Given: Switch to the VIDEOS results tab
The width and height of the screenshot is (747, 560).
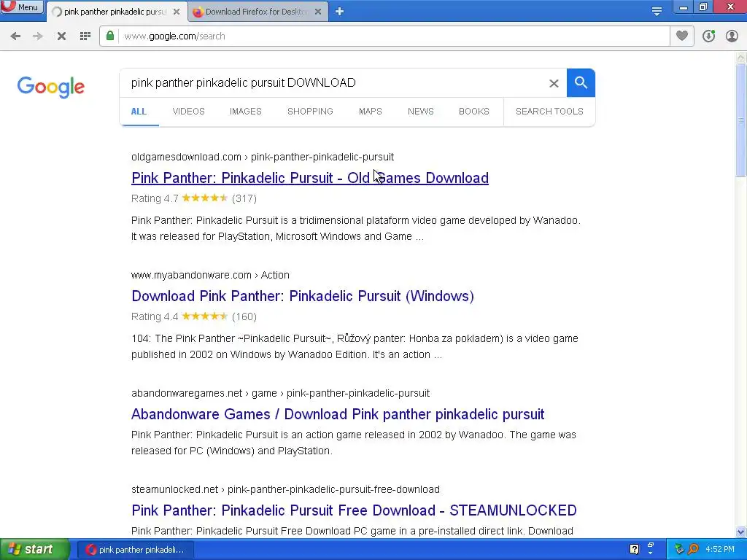Looking at the screenshot, I should tap(189, 112).
